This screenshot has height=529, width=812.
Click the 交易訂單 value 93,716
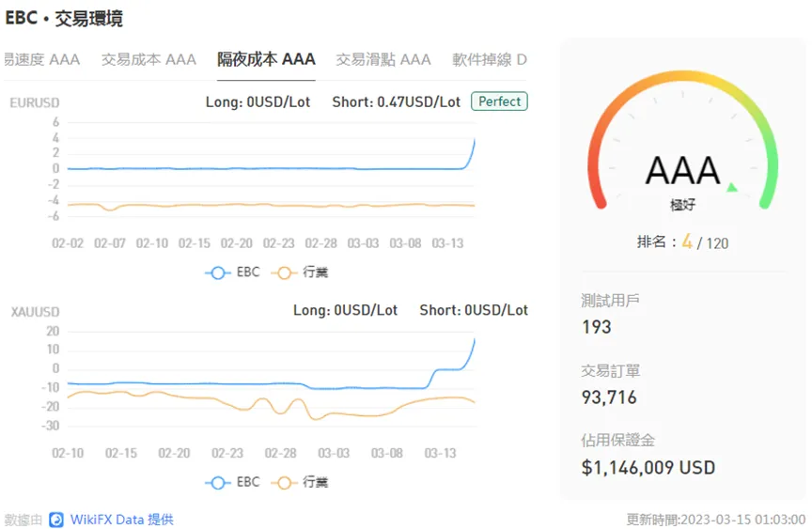(609, 397)
